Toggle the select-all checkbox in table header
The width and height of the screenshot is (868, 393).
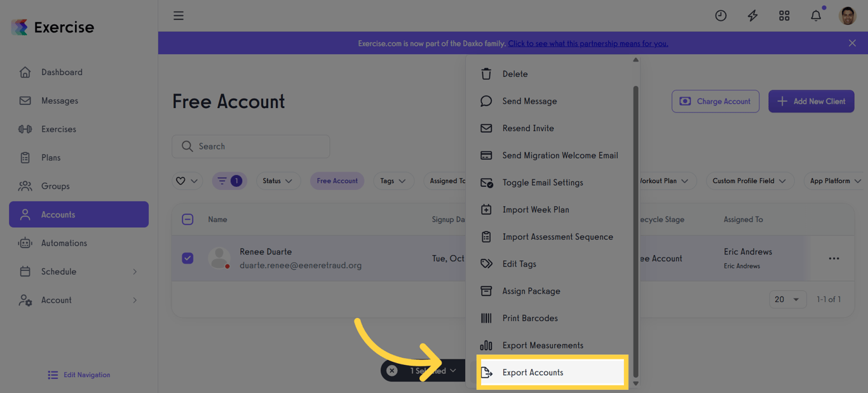coord(187,219)
